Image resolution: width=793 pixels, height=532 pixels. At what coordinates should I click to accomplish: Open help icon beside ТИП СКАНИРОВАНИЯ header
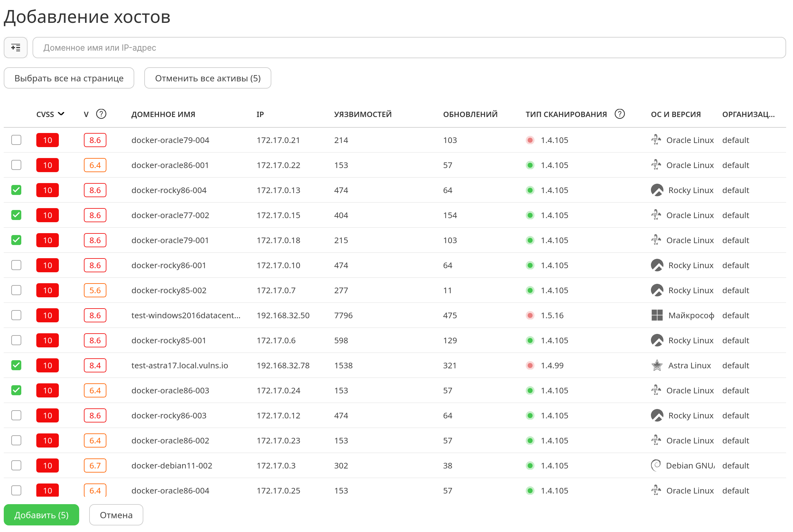[x=620, y=114]
